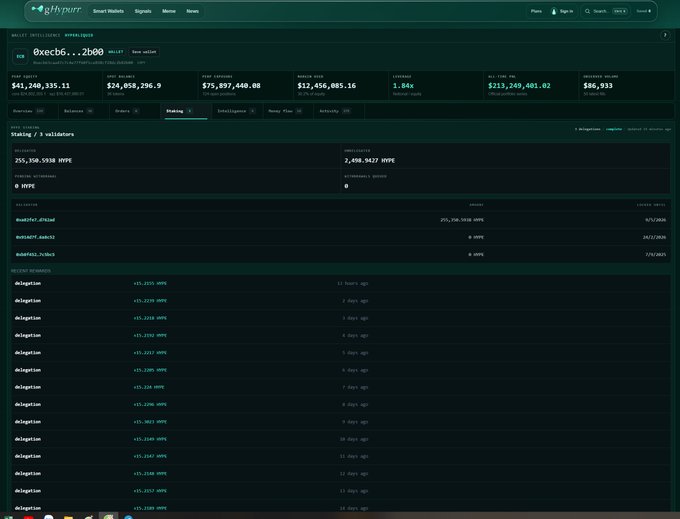Click the delegated 255,350.5938 HYPE summary value

click(x=43, y=160)
